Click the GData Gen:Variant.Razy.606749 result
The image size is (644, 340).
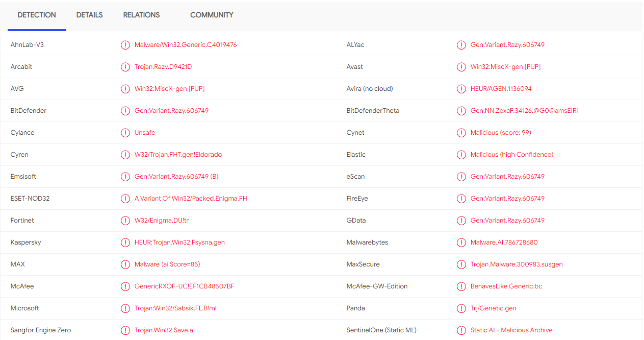click(507, 221)
